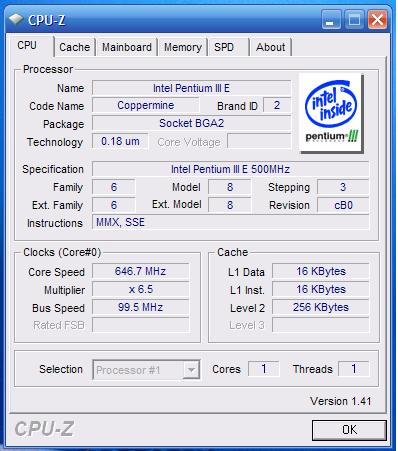398x451 pixels.
Task: Expand the Processor #1 selection dropdown
Action: 191,369
